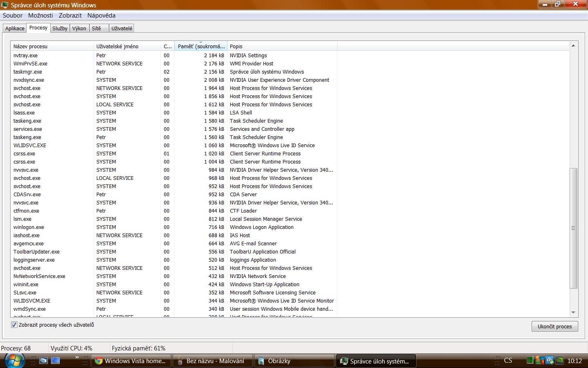Click the vertical scrollbar thumb
Screen dimensions: 588x368
(573, 228)
